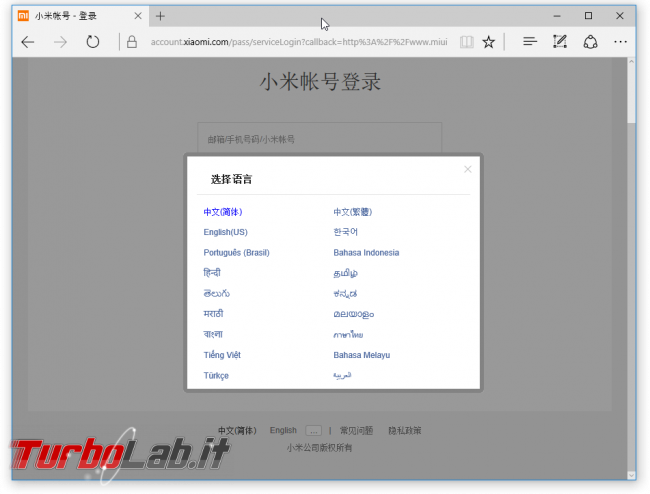
Task: Select Bahasa Indonesia language
Action: pyautogui.click(x=366, y=252)
